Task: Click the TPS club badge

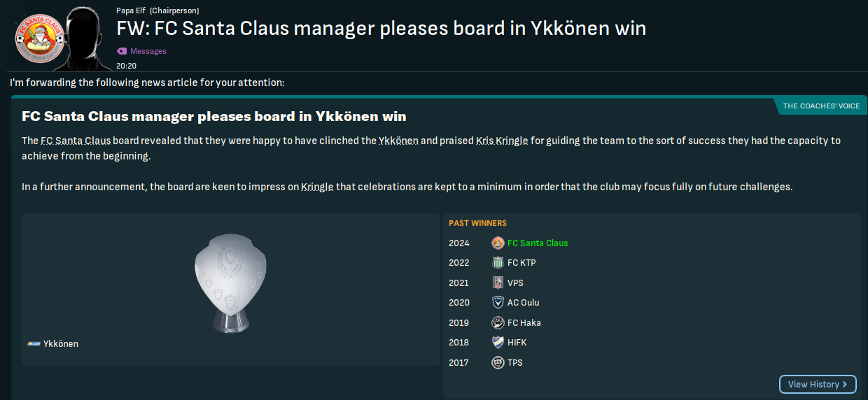Action: click(x=498, y=362)
